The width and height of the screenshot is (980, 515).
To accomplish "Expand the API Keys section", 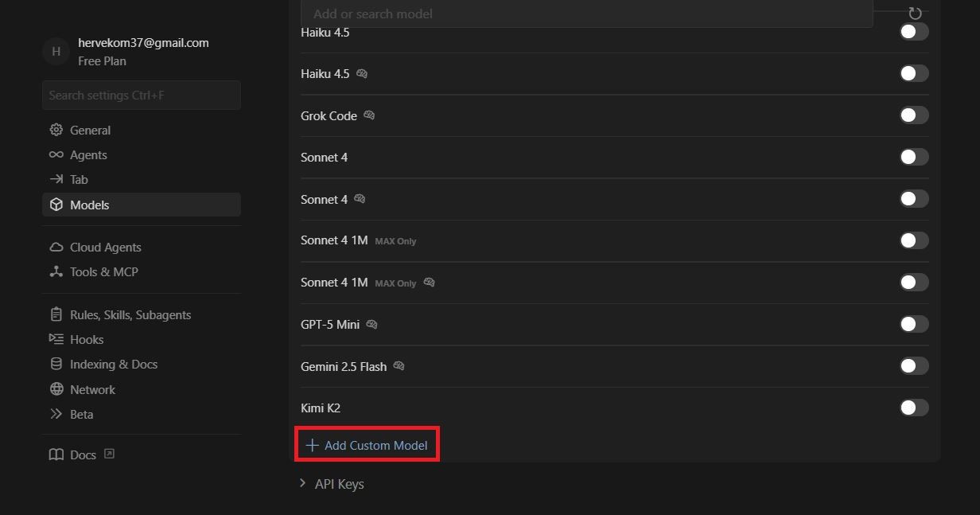I will [332, 484].
